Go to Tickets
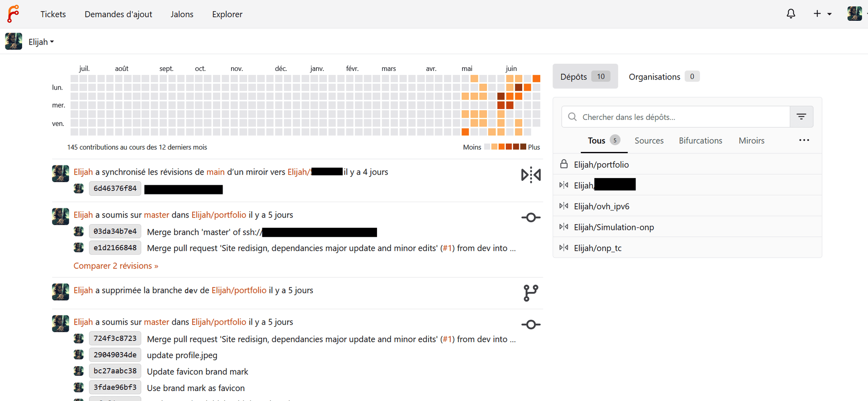The width and height of the screenshot is (868, 401). pos(53,14)
